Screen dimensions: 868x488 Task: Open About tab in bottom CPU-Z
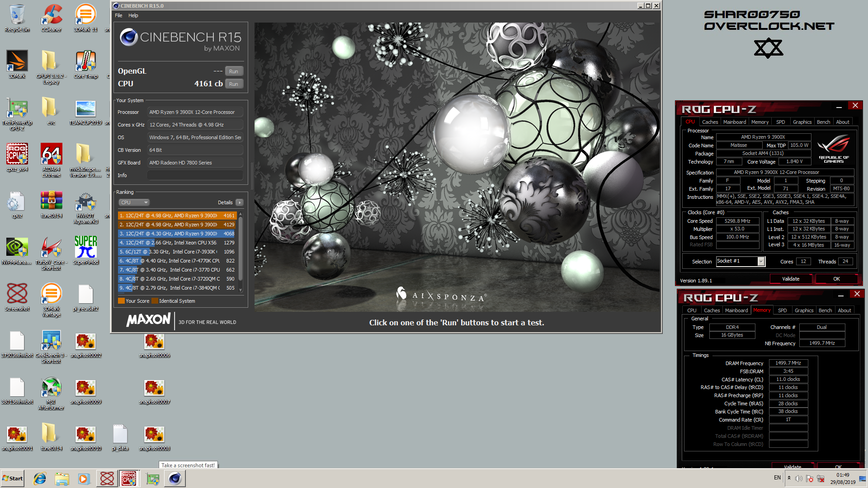tap(844, 310)
